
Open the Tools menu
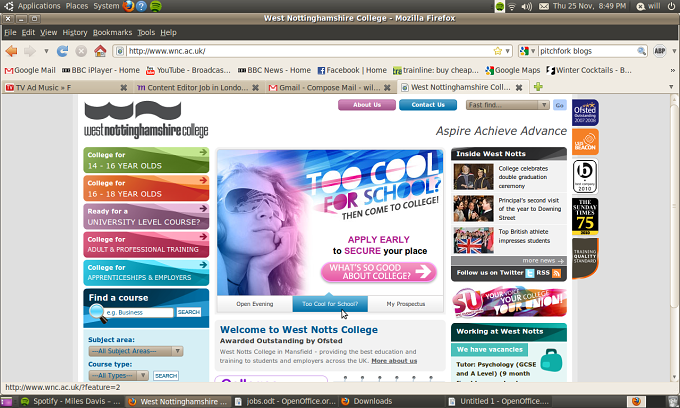click(146, 33)
